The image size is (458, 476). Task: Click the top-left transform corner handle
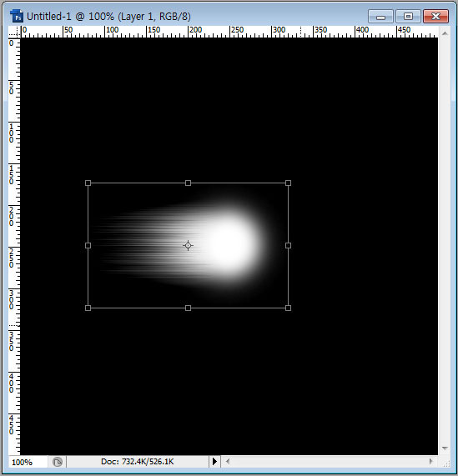click(x=88, y=183)
